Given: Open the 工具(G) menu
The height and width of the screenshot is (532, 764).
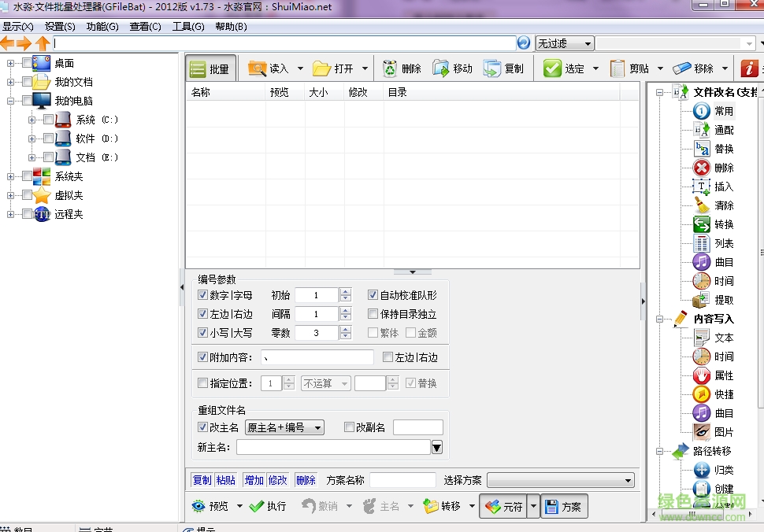Looking at the screenshot, I should pos(188,26).
